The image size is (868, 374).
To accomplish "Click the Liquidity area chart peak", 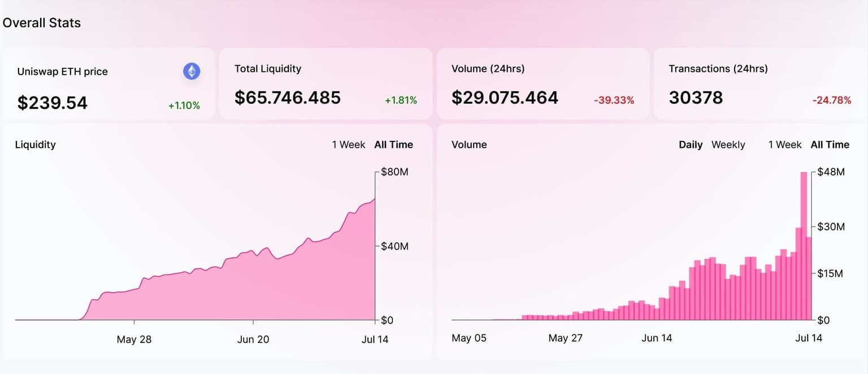I will tap(374, 200).
